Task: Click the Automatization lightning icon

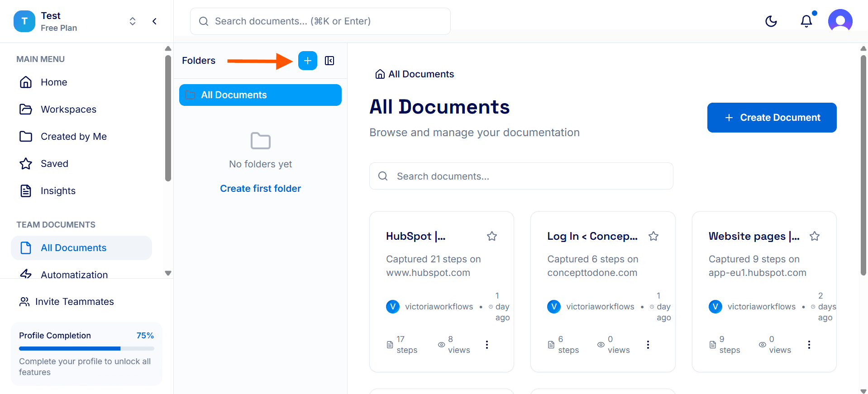Action: click(x=26, y=274)
